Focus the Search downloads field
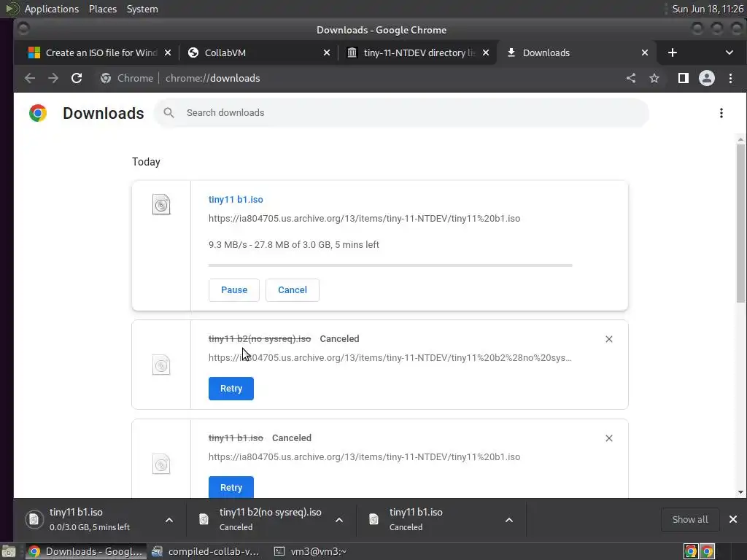Screen dimensions: 747x560 tap(401, 113)
